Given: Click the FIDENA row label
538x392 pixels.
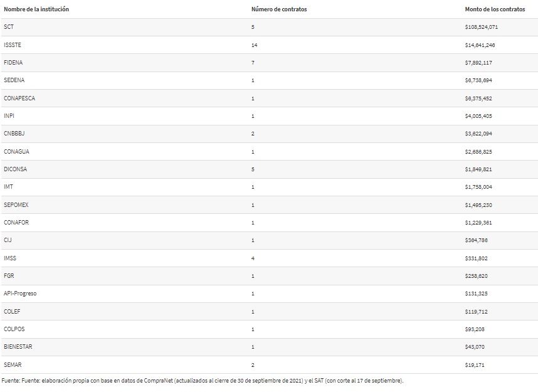Looking at the screenshot, I should pos(13,63).
